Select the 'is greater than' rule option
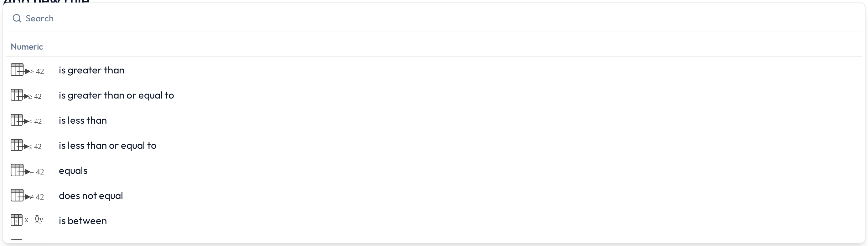This screenshot has width=868, height=246. point(91,70)
